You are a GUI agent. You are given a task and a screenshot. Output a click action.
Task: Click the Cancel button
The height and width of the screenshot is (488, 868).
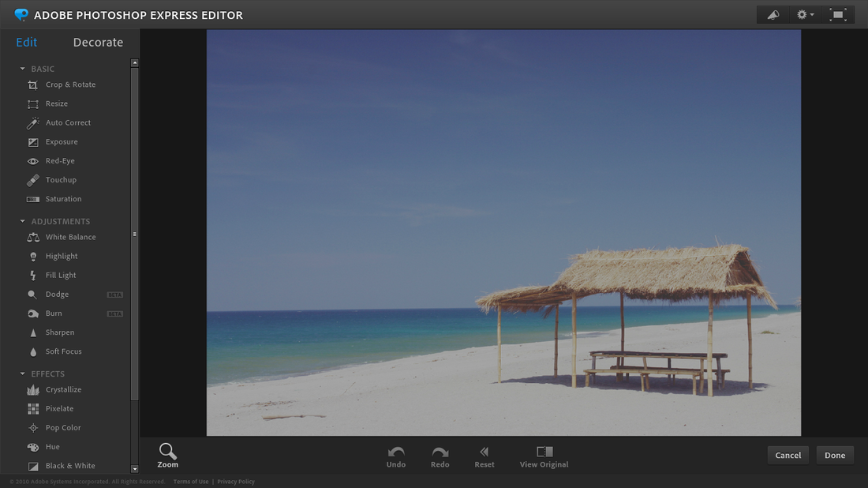click(788, 456)
